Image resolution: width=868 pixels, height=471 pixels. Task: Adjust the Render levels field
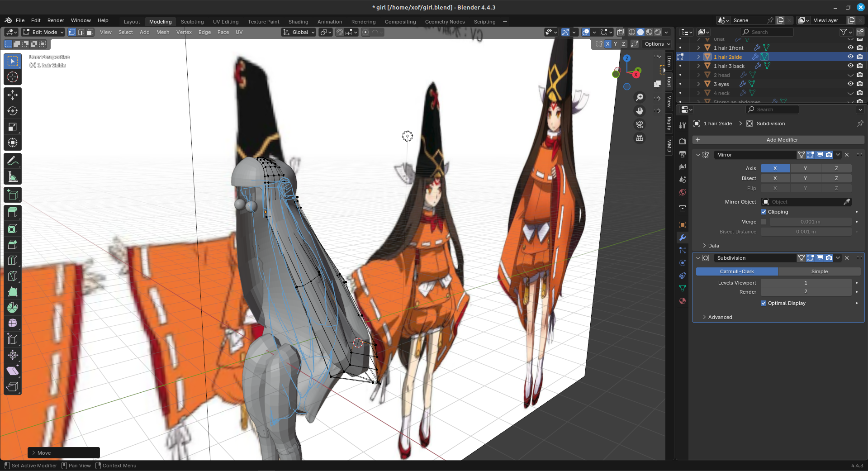tap(806, 292)
